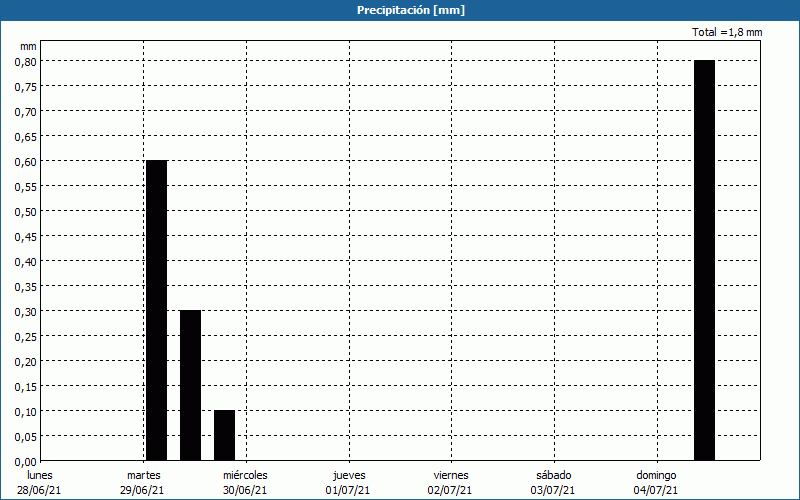Image resolution: width=800 pixels, height=500 pixels.
Task: Click the 0,20 y-axis value
Action: pyautogui.click(x=26, y=362)
